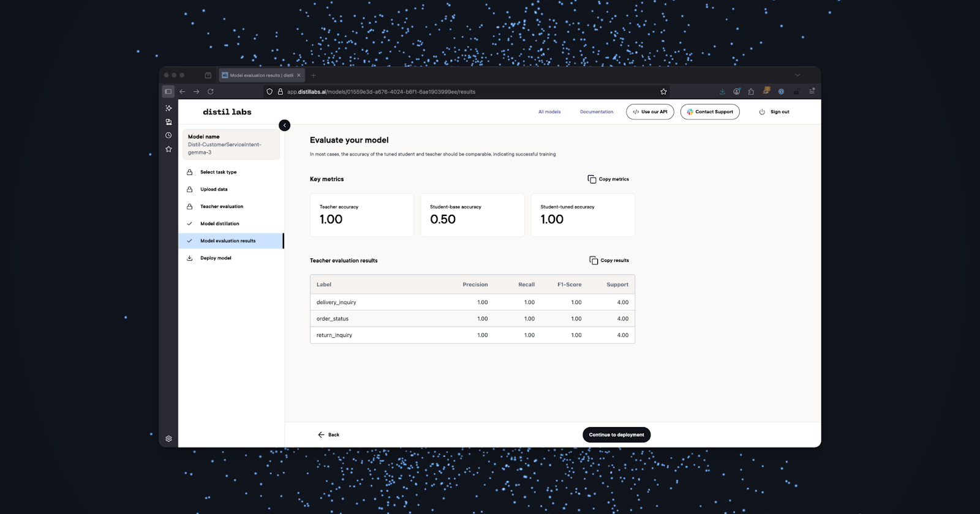Image resolution: width=980 pixels, height=514 pixels.
Task: Click the Teacher accuracy card
Action: click(362, 215)
